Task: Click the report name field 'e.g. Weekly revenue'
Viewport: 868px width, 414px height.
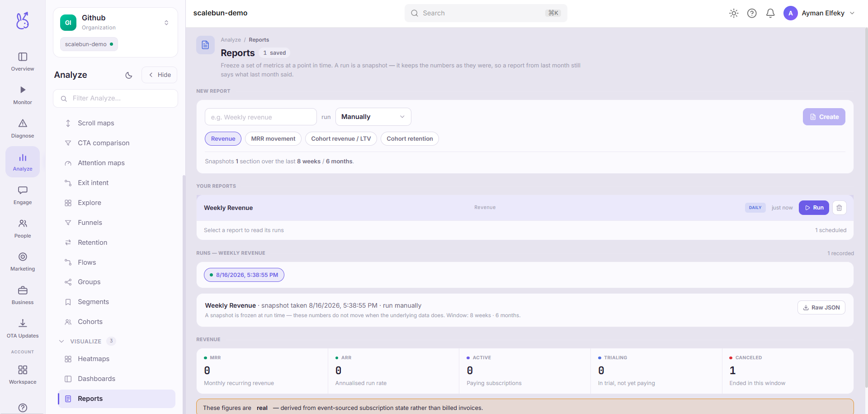Action: (x=261, y=117)
